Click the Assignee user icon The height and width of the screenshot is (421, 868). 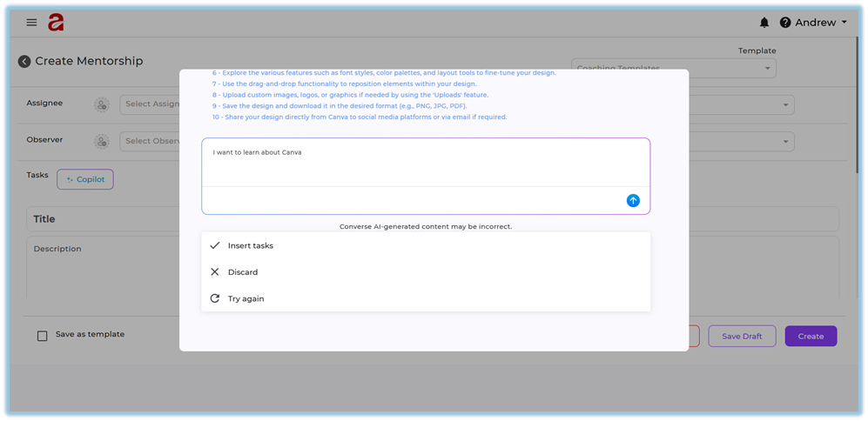tap(102, 104)
